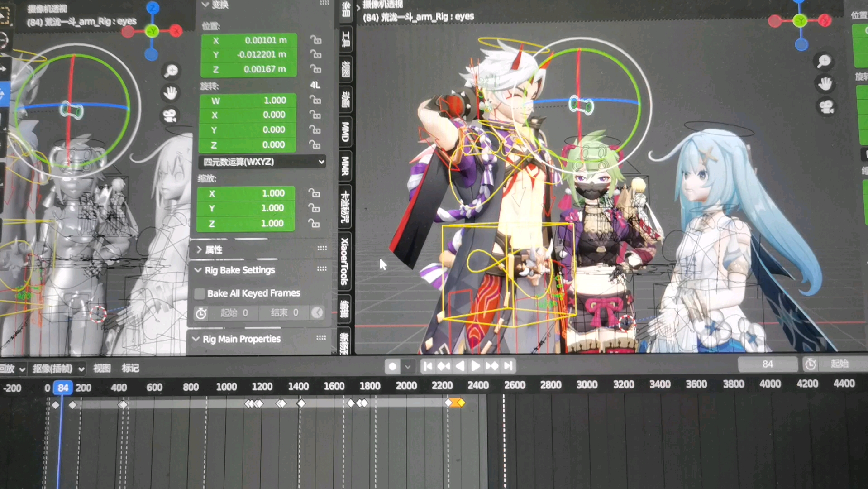This screenshot has width=868, height=489.
Task: Play the animation forward
Action: pos(476,366)
